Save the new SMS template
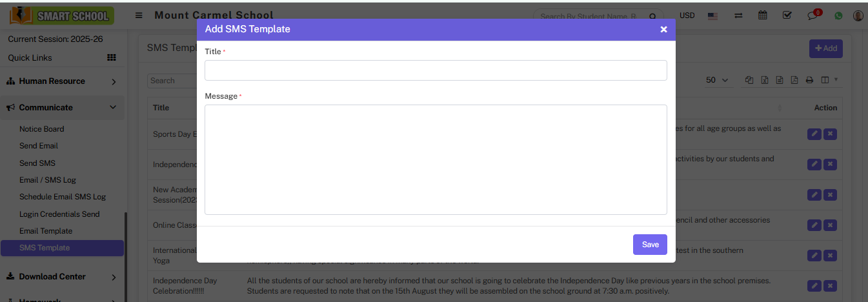The width and height of the screenshot is (868, 302). point(650,245)
